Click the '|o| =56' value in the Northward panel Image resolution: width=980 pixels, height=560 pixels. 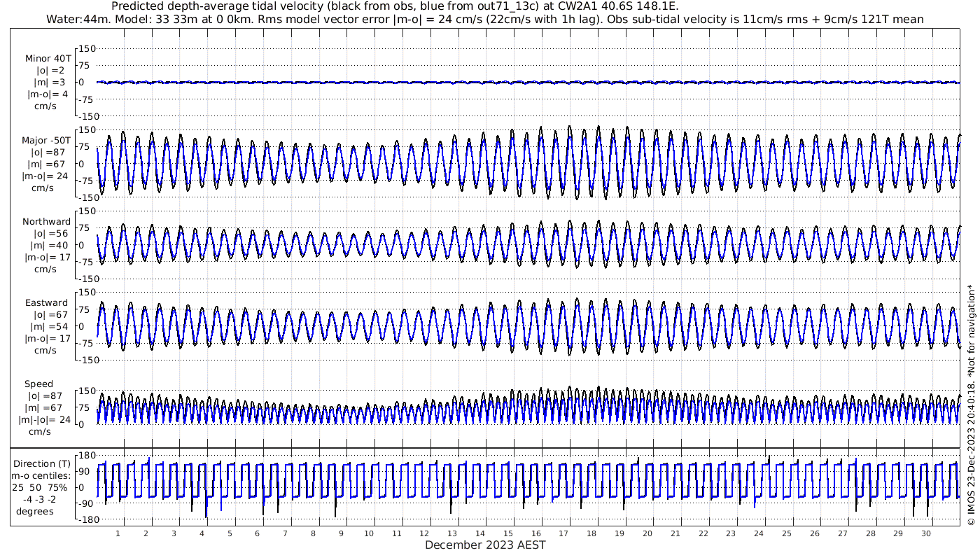pyautogui.click(x=47, y=234)
